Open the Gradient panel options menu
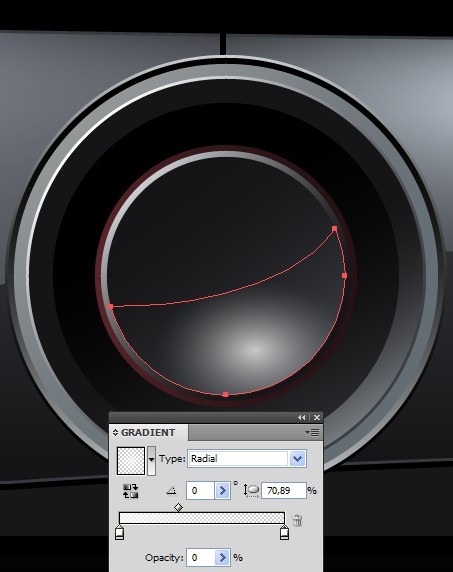 click(x=313, y=433)
